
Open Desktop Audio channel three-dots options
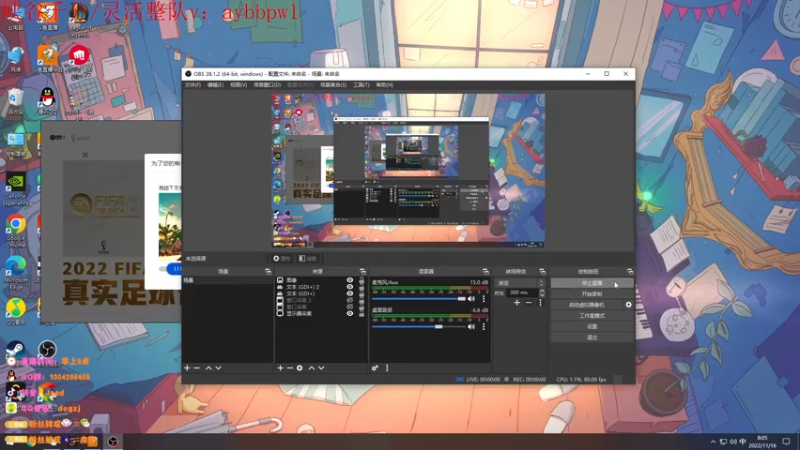tap(484, 327)
